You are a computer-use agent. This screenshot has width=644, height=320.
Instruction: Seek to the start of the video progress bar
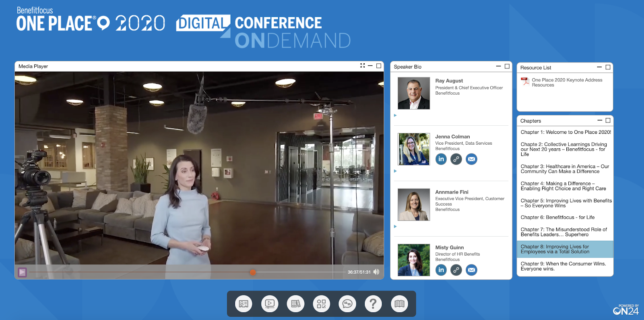[x=31, y=272]
